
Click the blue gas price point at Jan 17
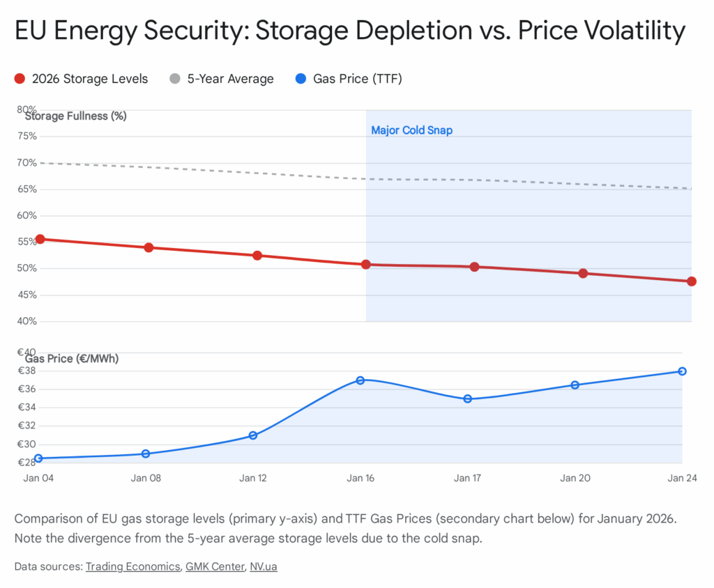coord(467,399)
